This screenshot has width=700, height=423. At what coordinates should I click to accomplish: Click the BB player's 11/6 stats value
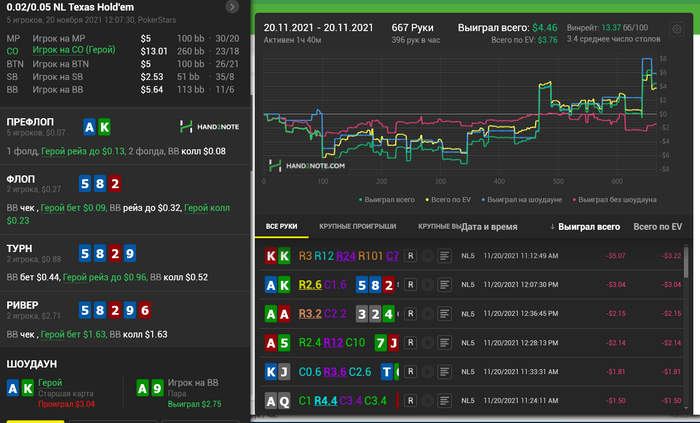[x=225, y=90]
